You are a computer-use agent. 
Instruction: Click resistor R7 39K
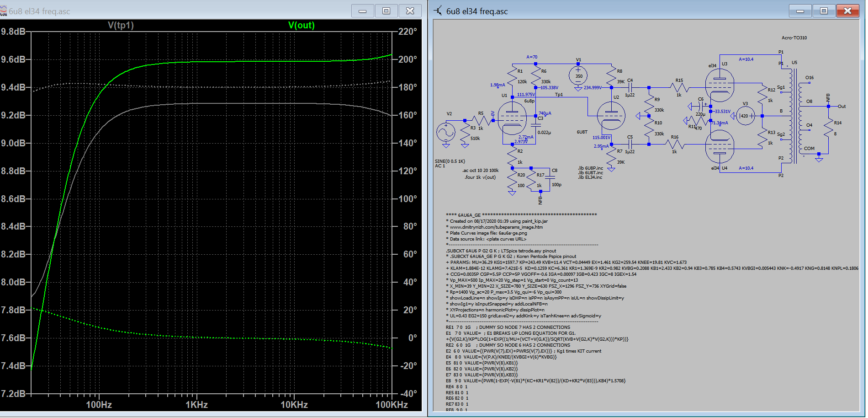(611, 156)
